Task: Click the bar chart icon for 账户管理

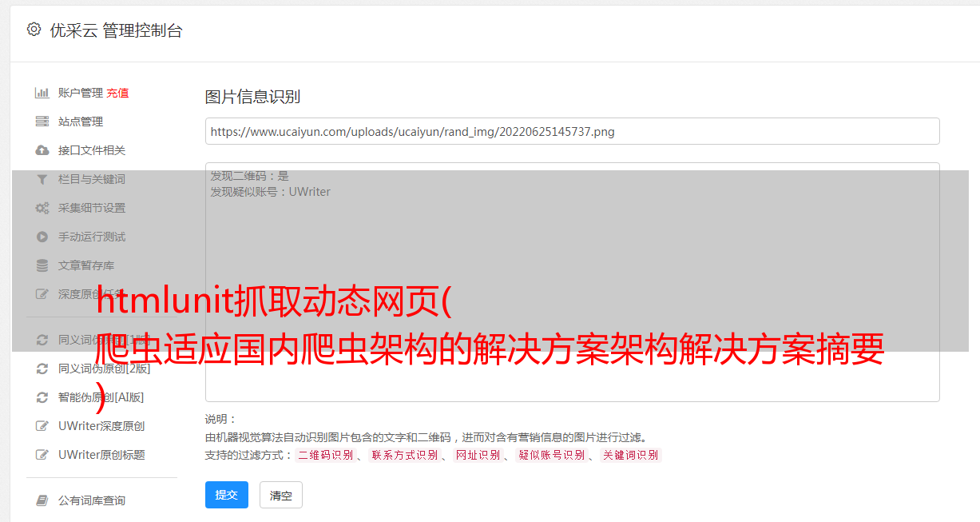Action: point(42,93)
